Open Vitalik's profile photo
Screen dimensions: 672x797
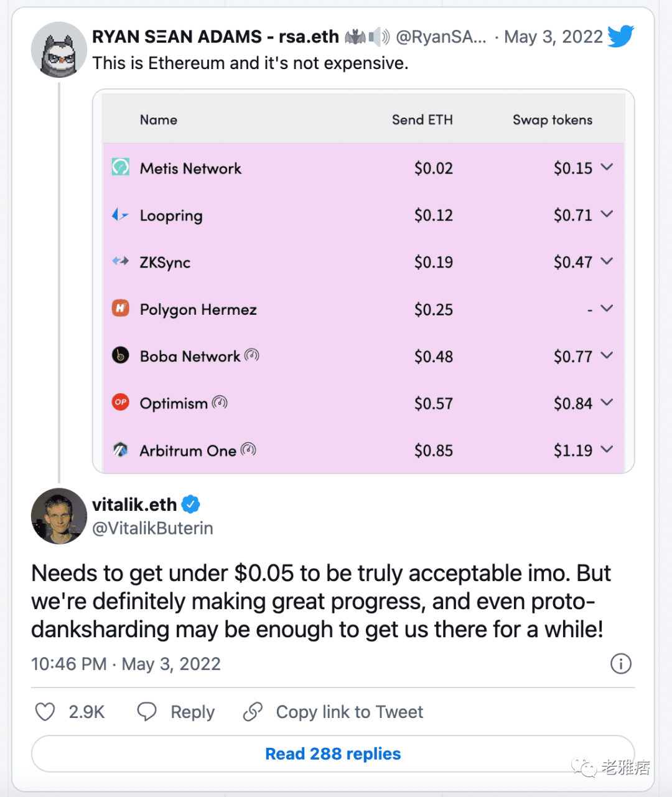[x=59, y=516]
